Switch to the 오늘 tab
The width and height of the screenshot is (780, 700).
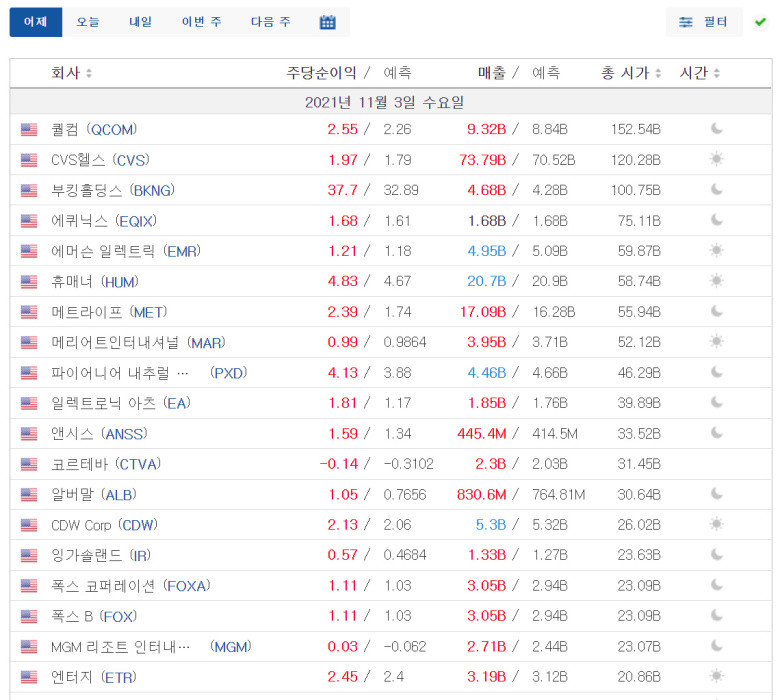[88, 22]
